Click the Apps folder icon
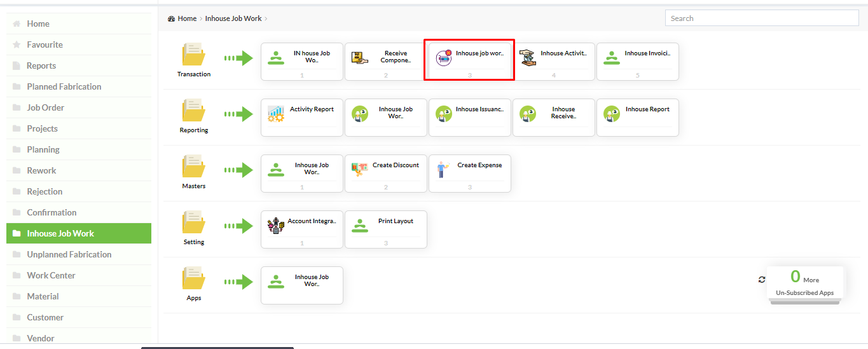 [193, 278]
